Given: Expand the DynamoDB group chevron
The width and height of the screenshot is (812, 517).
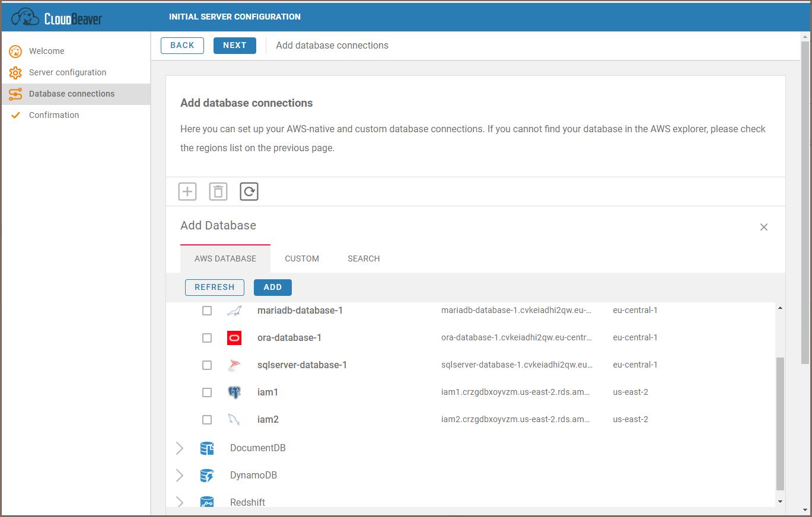Looking at the screenshot, I should pos(180,475).
